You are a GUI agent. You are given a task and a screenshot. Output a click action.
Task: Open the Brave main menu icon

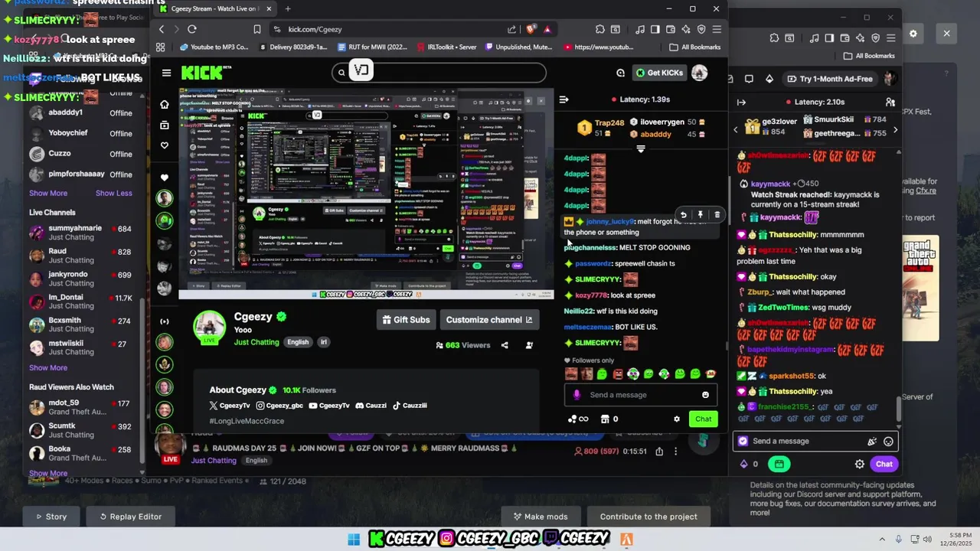pos(717,29)
